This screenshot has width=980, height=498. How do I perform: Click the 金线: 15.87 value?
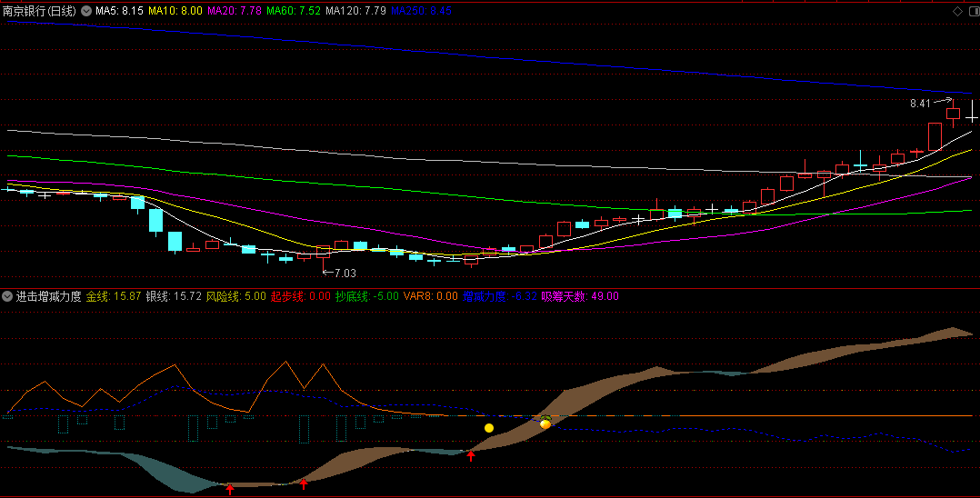114,296
